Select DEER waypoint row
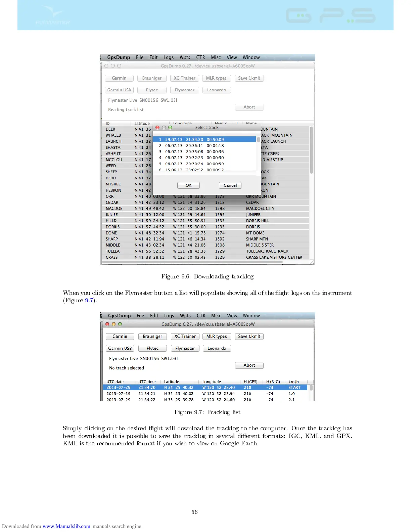The height and width of the screenshot is (532, 411). click(x=205, y=129)
